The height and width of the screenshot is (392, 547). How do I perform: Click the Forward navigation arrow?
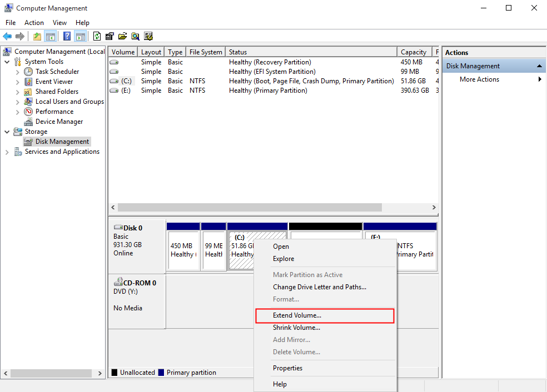point(21,36)
